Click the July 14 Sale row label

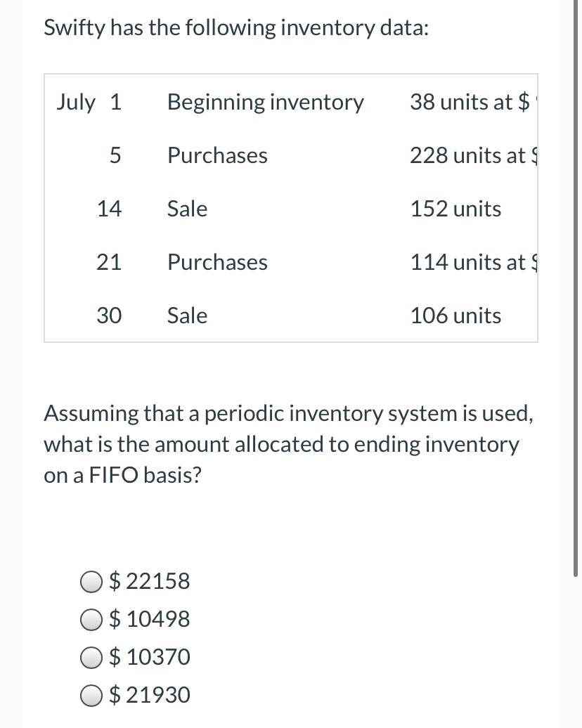click(x=187, y=209)
